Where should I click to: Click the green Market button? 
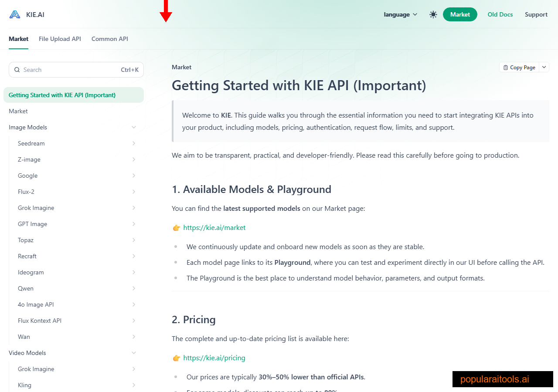[460, 14]
